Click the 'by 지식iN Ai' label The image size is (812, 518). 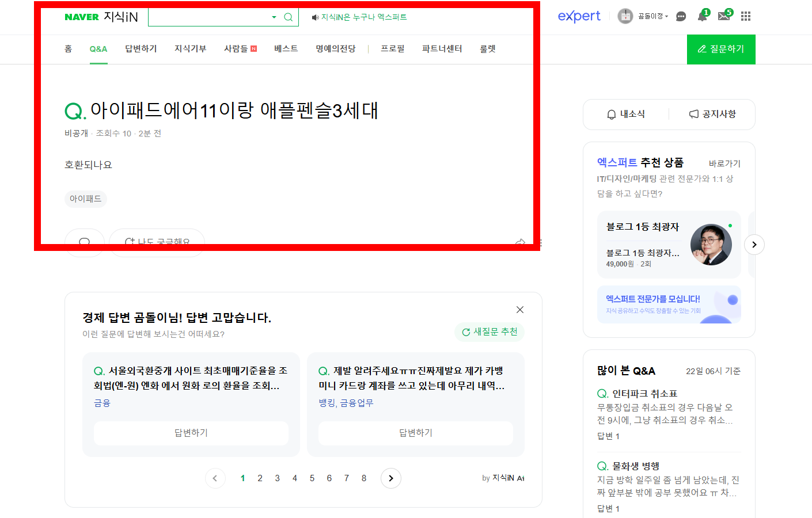[x=503, y=478]
